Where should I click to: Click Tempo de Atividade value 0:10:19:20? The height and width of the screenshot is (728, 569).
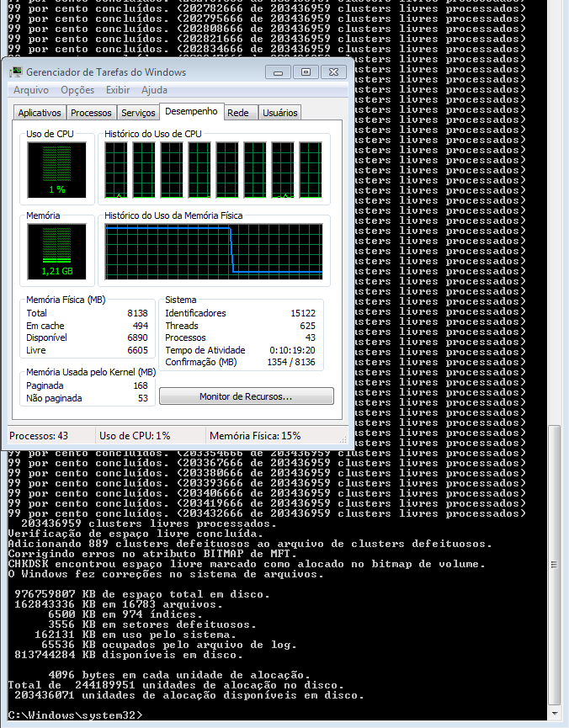point(292,350)
